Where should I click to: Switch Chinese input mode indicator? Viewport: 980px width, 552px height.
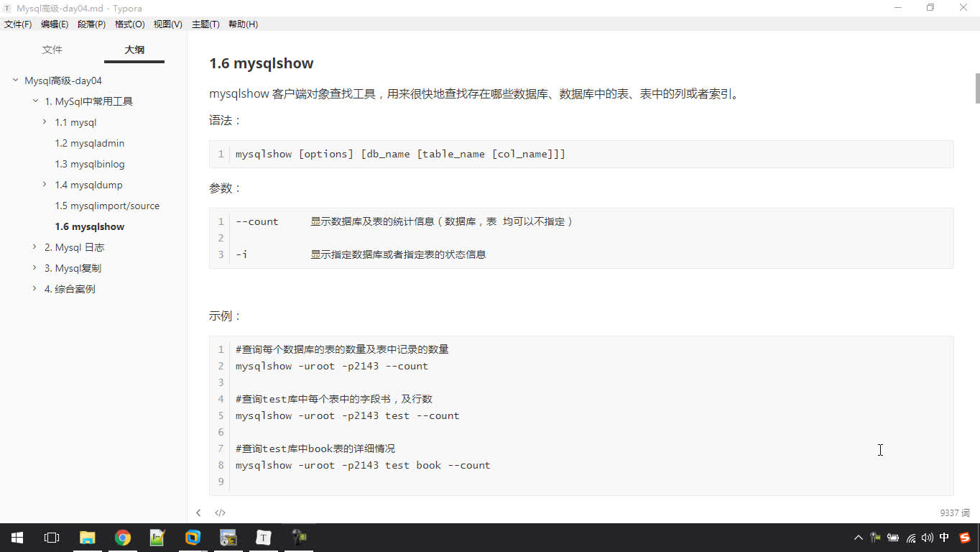pyautogui.click(x=945, y=538)
